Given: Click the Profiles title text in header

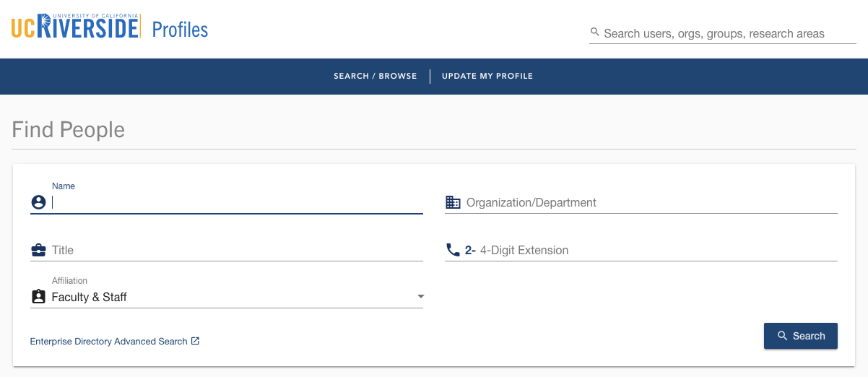Looking at the screenshot, I should click(180, 30).
